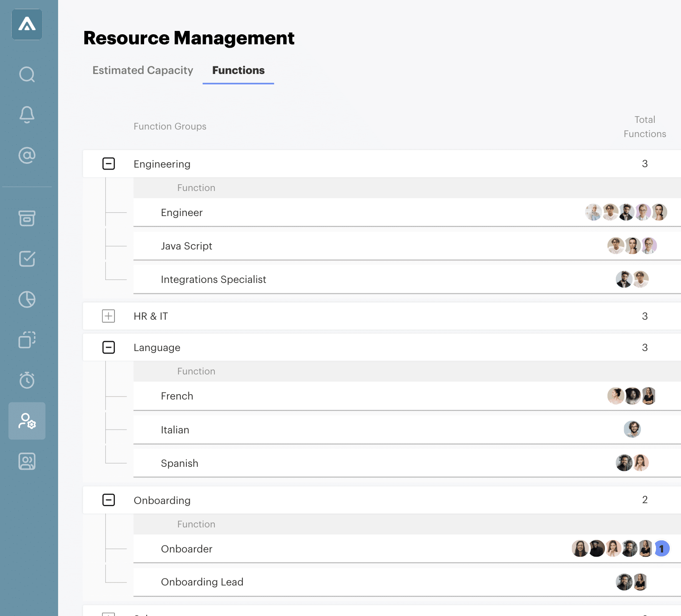Collapse the Language function group
This screenshot has width=681, height=616.
(x=109, y=347)
